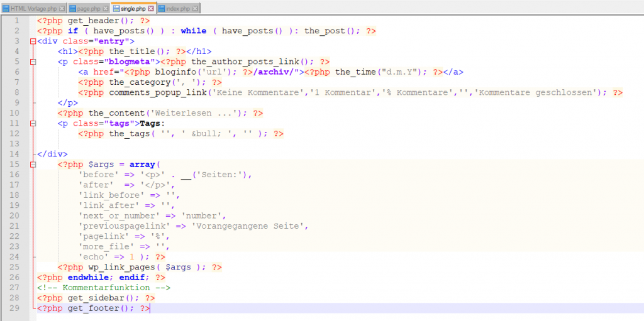The image size is (644, 321).
Task: Click the_content('Weiterlesen ...') line
Action: pyautogui.click(x=160, y=113)
